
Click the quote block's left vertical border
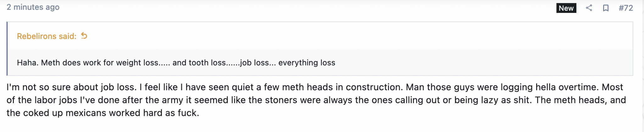point(7,49)
